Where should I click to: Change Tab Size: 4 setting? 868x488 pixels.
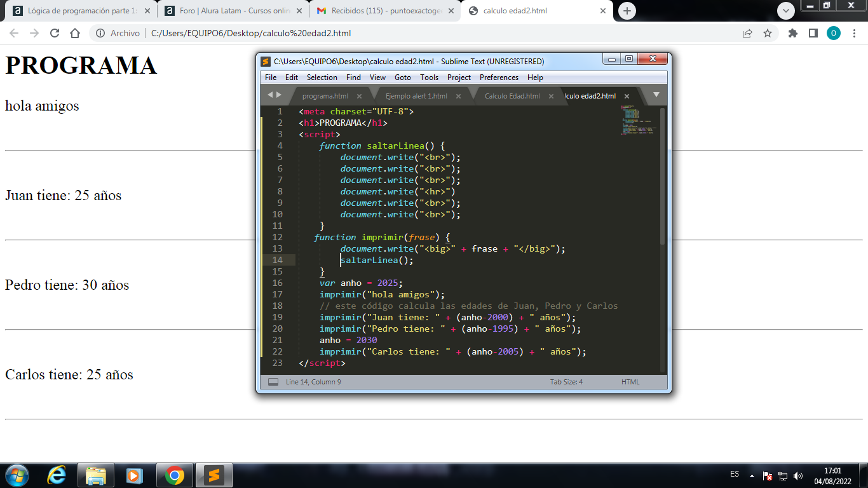click(x=566, y=382)
